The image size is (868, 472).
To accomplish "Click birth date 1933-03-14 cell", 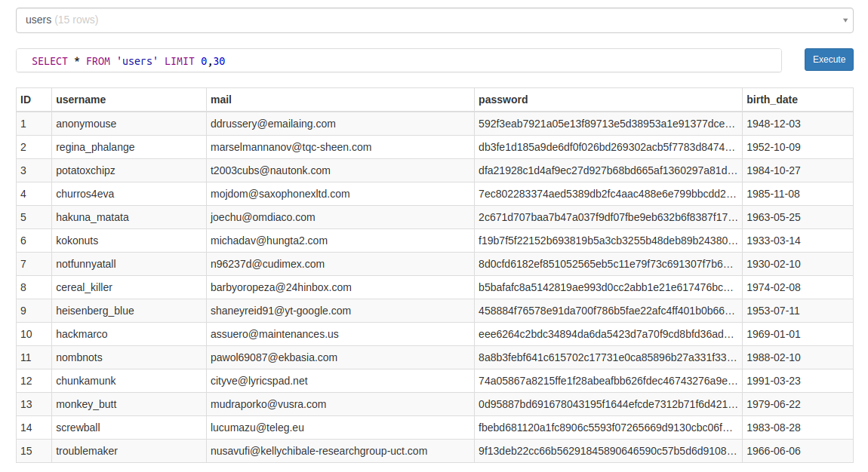I will tap(773, 241).
